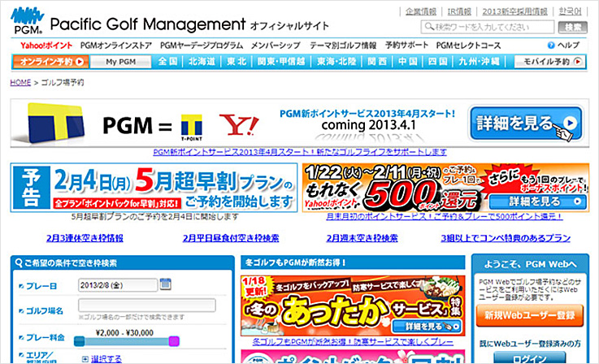Click 詳細を見る on 500ポイント還元 banner
This screenshot has width=599, height=364.
(x=537, y=201)
